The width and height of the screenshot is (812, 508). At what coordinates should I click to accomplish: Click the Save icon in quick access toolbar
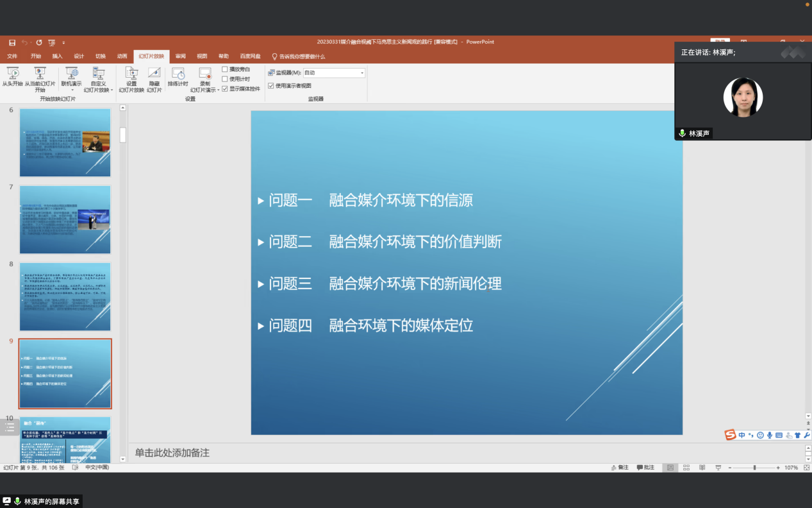12,42
